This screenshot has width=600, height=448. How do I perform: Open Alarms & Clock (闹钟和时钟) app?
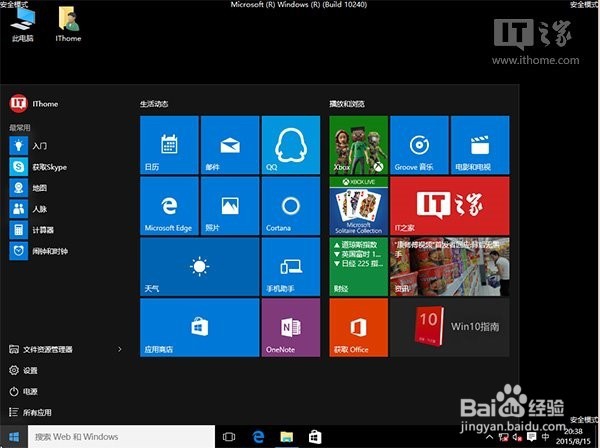39,251
